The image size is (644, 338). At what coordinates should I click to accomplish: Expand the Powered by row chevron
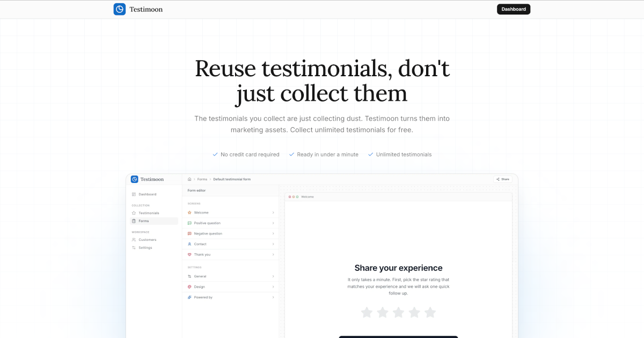coord(273,297)
